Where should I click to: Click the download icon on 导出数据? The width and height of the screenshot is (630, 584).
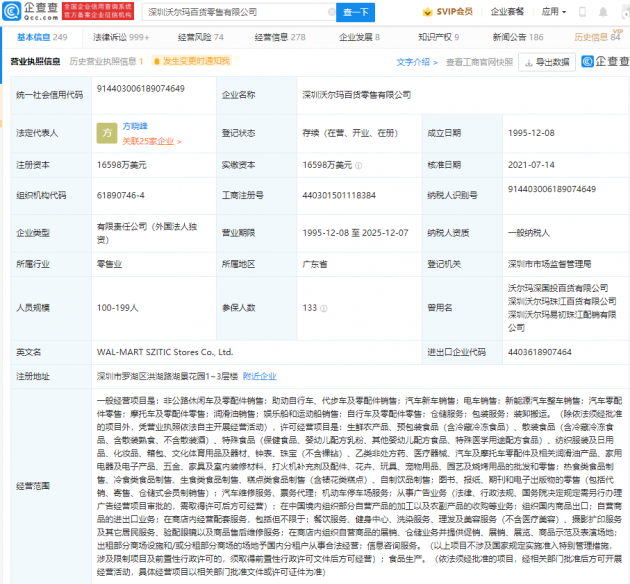pos(529,63)
